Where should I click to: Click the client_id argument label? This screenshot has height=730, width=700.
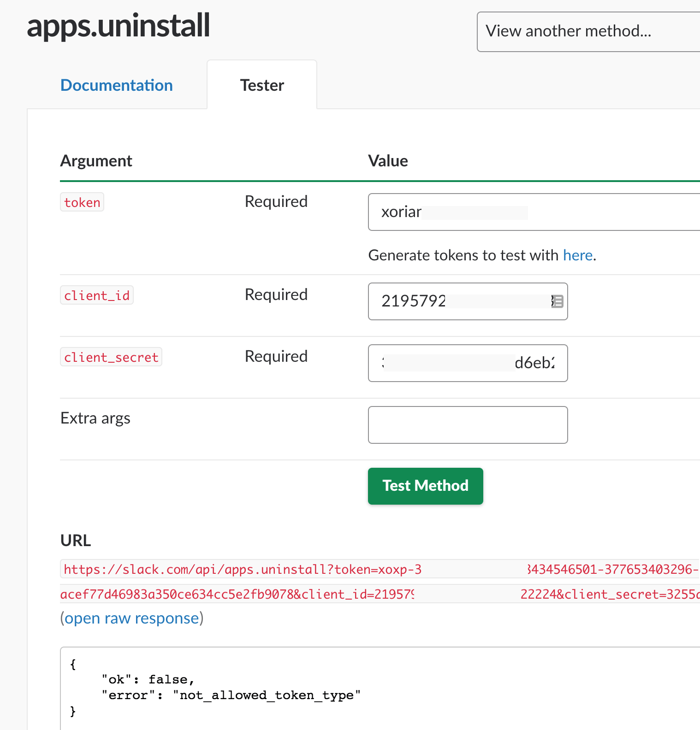click(97, 295)
